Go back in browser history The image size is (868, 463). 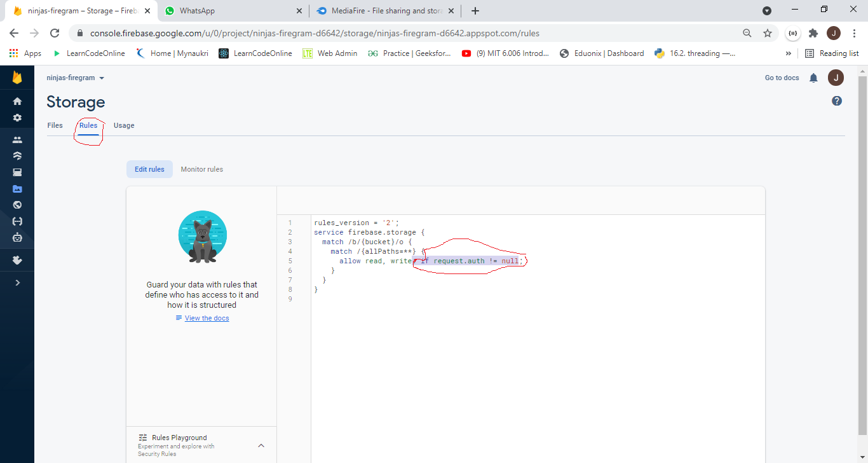(x=14, y=33)
